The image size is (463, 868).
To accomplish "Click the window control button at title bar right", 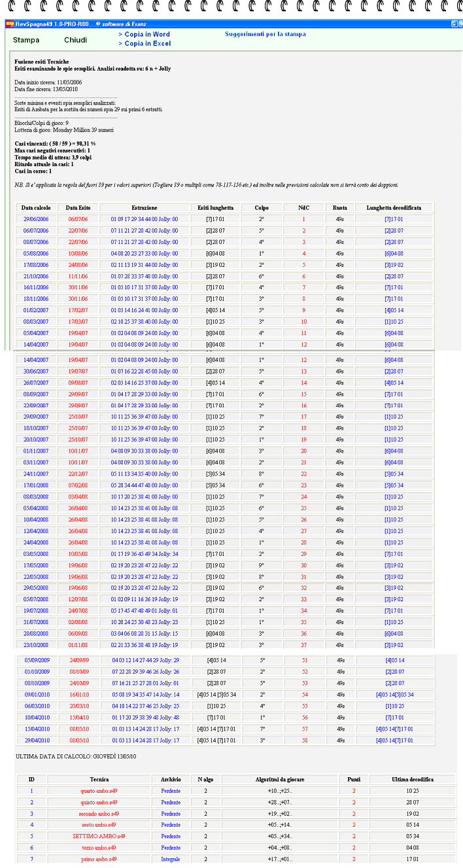I will coord(454,24).
